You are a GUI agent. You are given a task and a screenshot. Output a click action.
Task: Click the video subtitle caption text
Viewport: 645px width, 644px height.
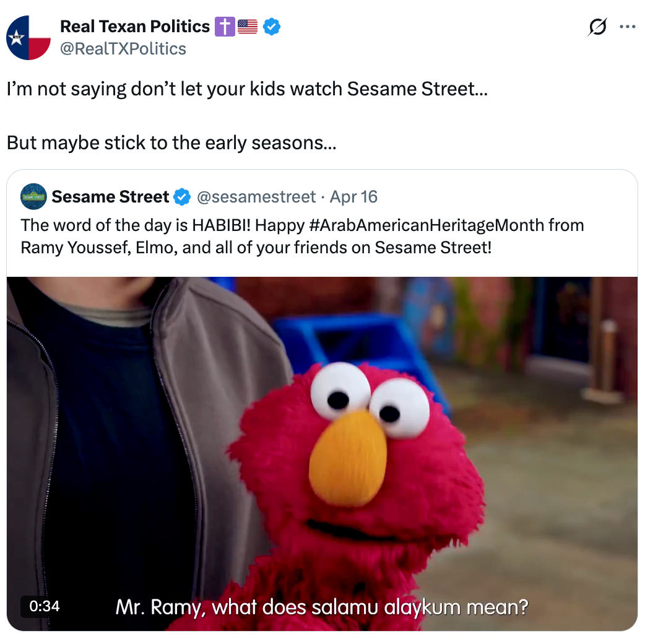(322, 607)
